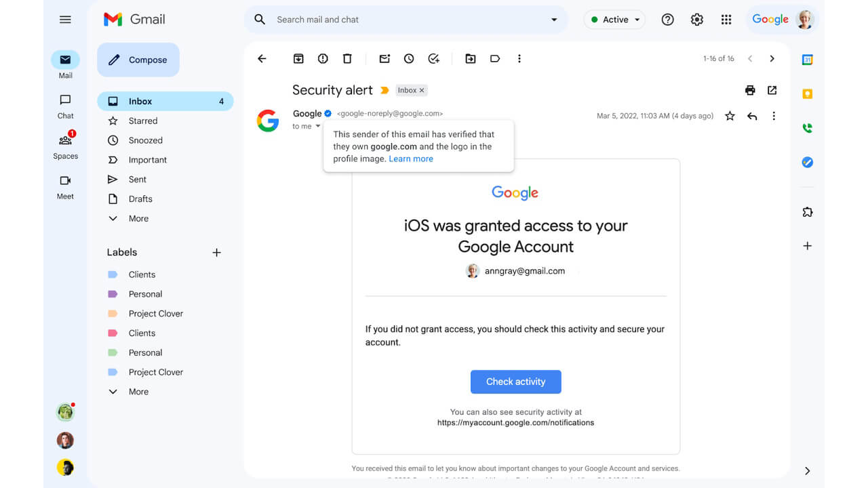Archive the Security alert email

tap(298, 59)
